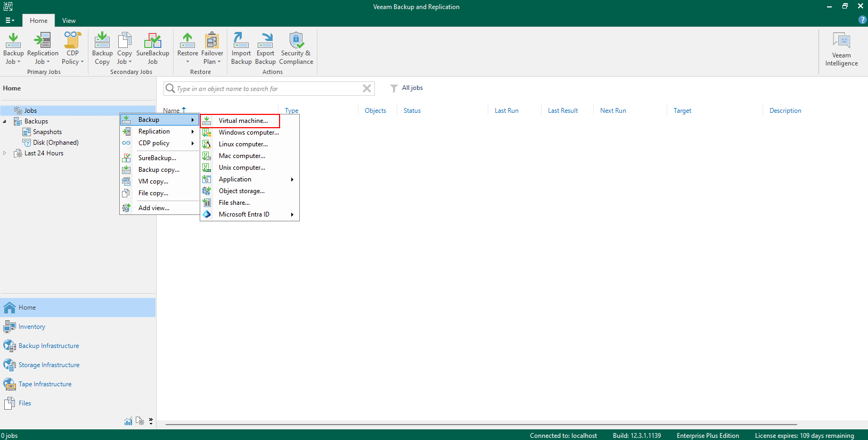The height and width of the screenshot is (440, 868).
Task: Open the main hamburger menu
Action: (10, 20)
